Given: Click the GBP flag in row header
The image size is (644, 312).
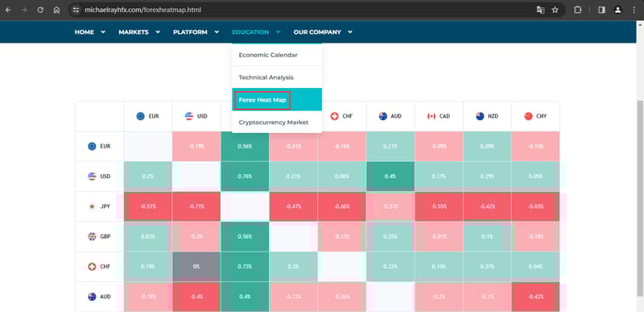Looking at the screenshot, I should [x=92, y=236].
